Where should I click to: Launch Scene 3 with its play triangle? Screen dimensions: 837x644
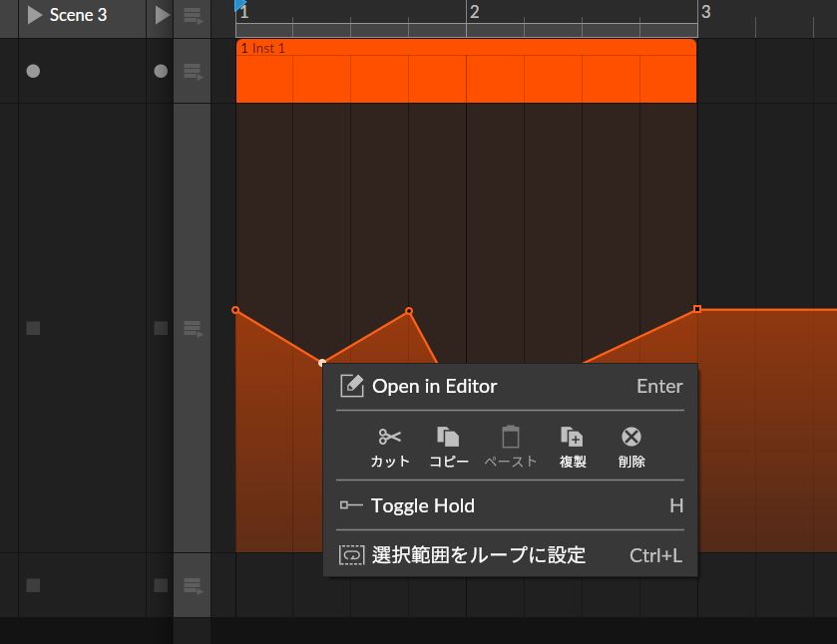[35, 15]
